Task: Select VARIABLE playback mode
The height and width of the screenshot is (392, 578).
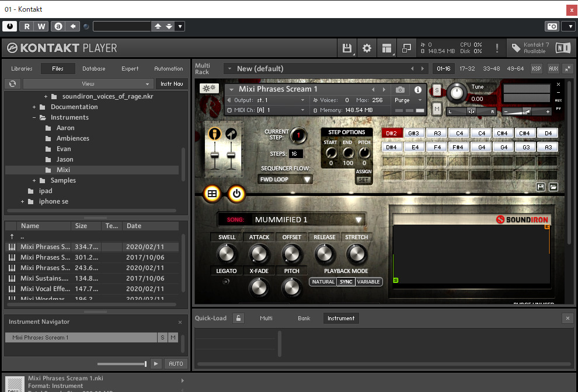Action: click(368, 282)
